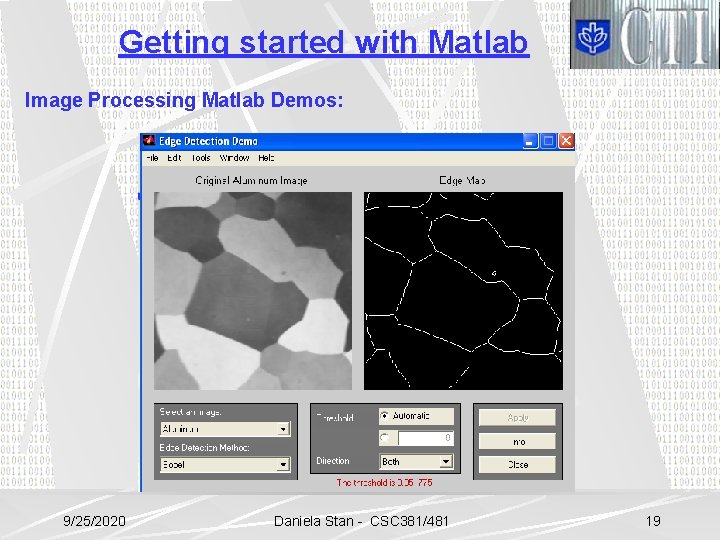The image size is (720, 540).
Task: Click slide number 19
Action: [x=653, y=521]
